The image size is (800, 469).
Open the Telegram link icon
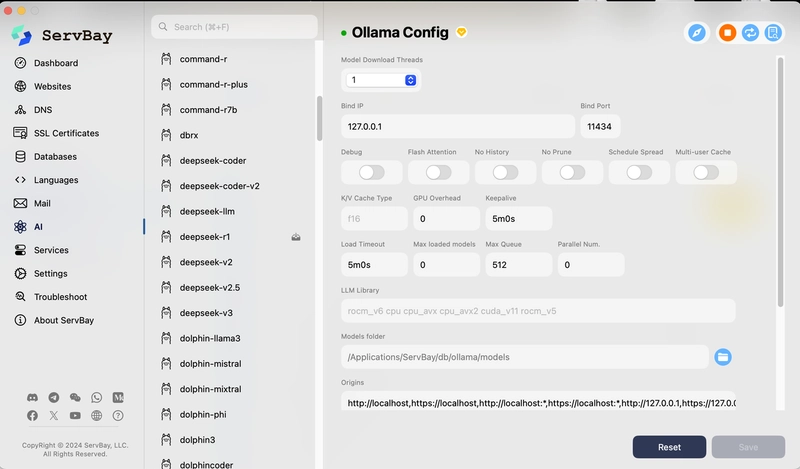[54, 397]
